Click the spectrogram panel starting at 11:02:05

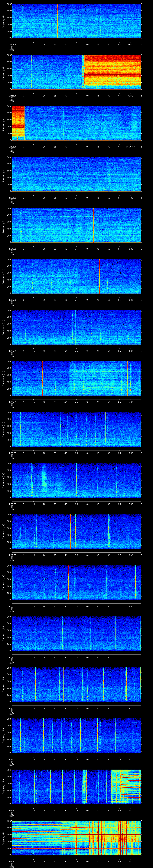(x=76, y=276)
